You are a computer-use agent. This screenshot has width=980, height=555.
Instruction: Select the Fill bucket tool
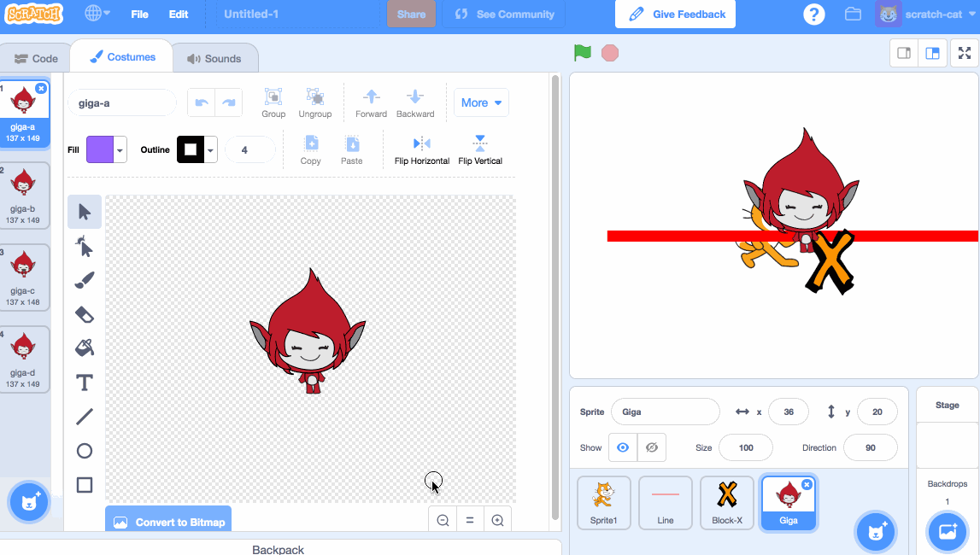(85, 348)
